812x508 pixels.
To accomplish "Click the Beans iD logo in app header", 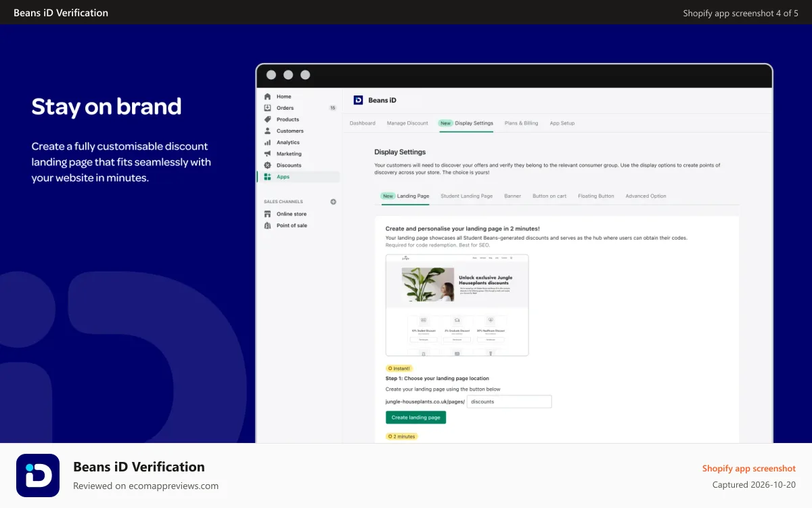I will point(358,100).
